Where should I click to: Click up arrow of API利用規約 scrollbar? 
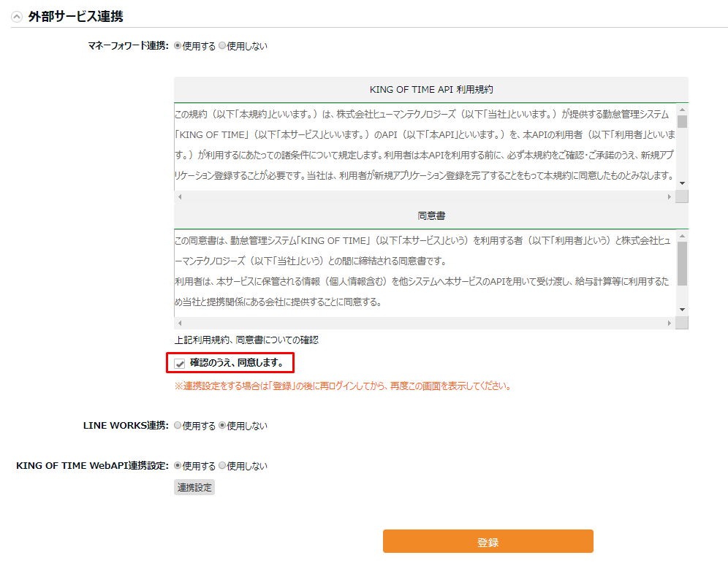pyautogui.click(x=682, y=110)
